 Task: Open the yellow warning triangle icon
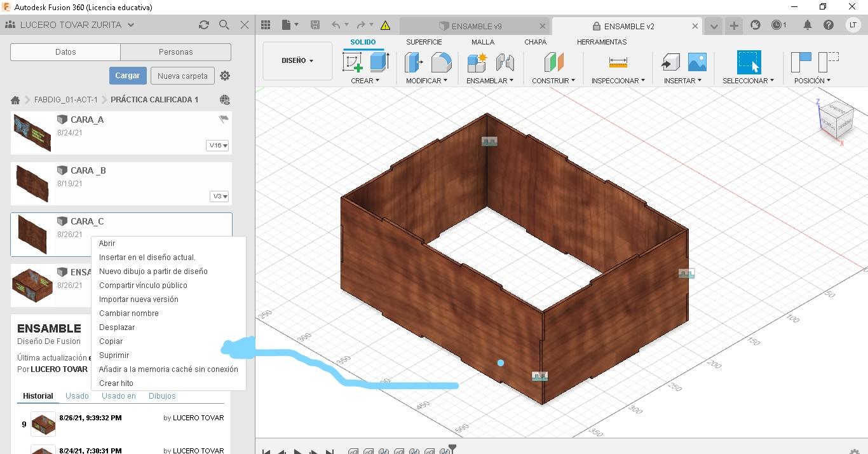pyautogui.click(x=385, y=25)
